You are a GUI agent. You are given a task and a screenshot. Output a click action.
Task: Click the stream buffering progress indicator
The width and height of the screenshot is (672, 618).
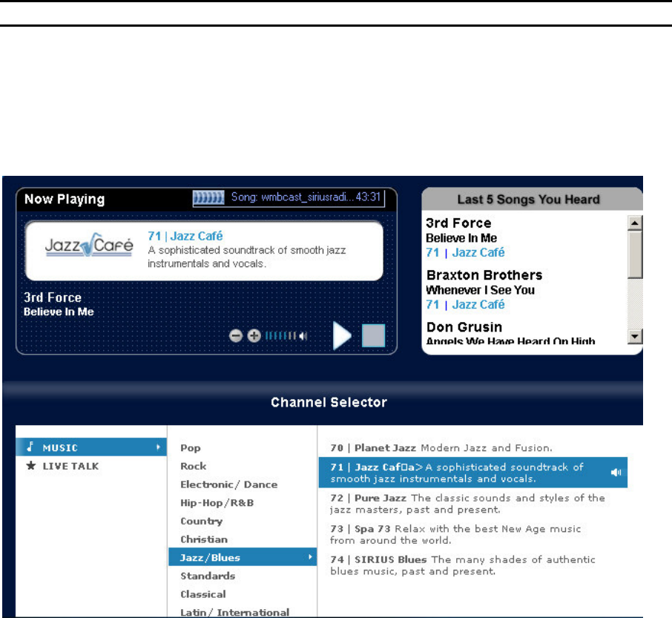point(208,197)
